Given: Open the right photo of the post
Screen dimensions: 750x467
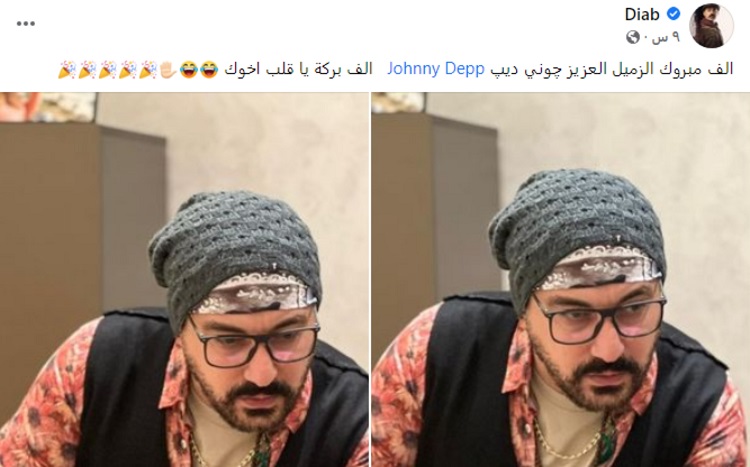Looking at the screenshot, I should [x=561, y=279].
